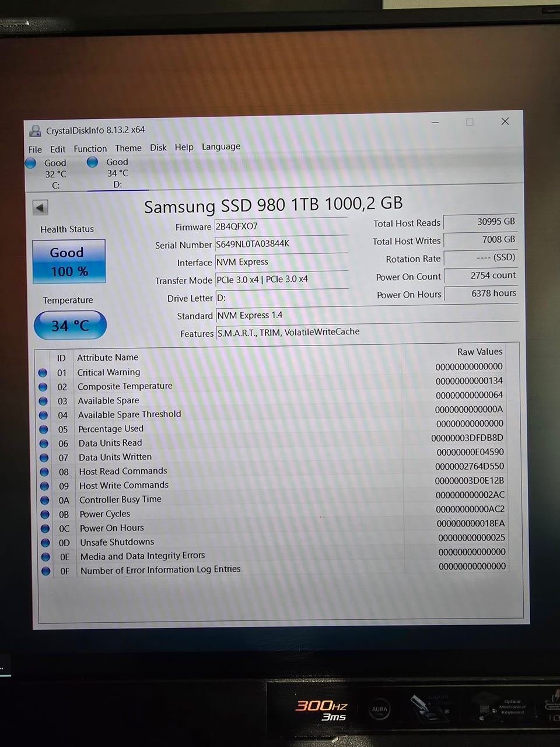The height and width of the screenshot is (747, 560).
Task: Click the Good 100 % health status button
Action: (x=69, y=261)
